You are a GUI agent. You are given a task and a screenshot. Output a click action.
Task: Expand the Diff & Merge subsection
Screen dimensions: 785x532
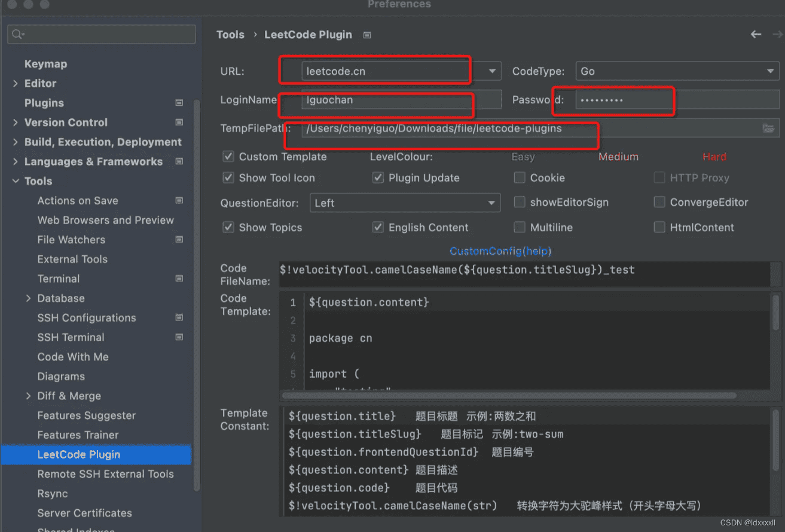[x=28, y=396]
